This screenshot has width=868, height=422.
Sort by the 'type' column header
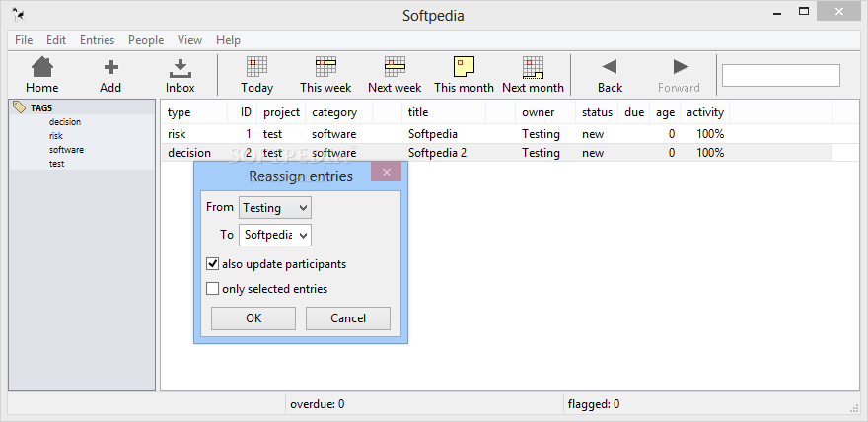pos(194,112)
